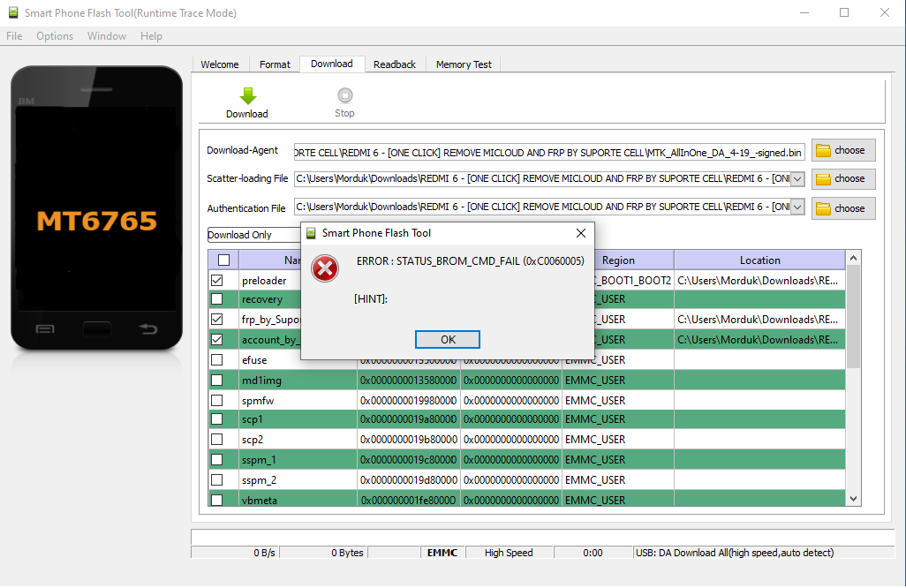Click the preloader Location path cell
Screen dimensions: 906x588
(759, 280)
